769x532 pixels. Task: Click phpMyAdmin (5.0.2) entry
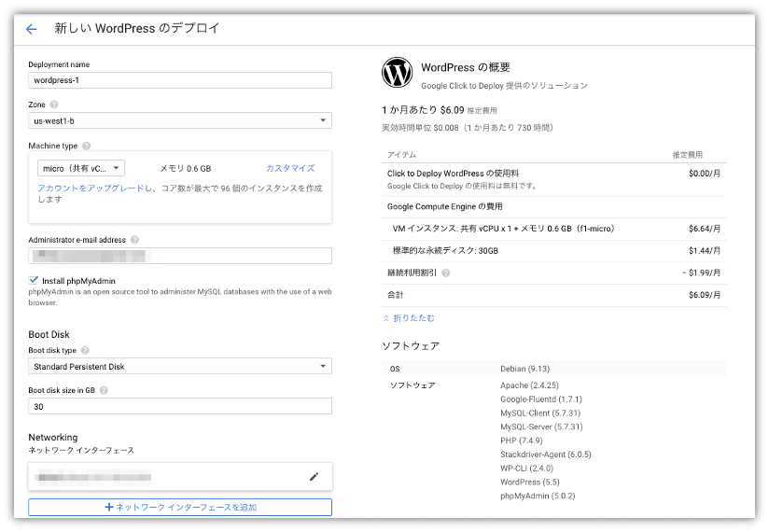click(538, 496)
